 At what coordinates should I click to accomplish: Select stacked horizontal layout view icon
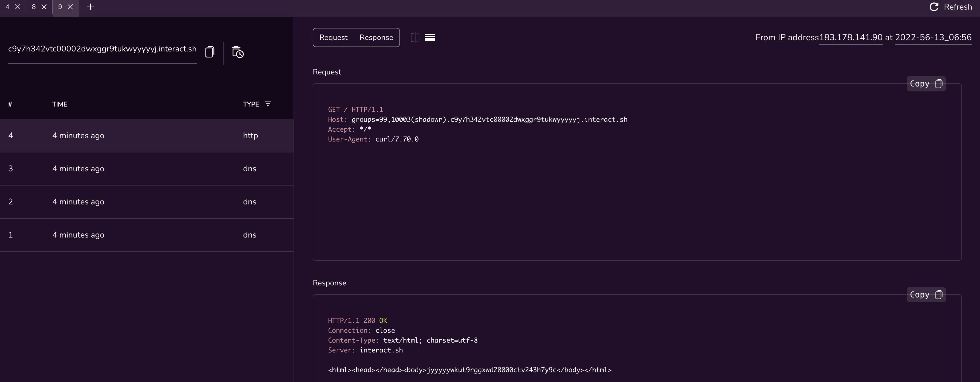click(430, 37)
